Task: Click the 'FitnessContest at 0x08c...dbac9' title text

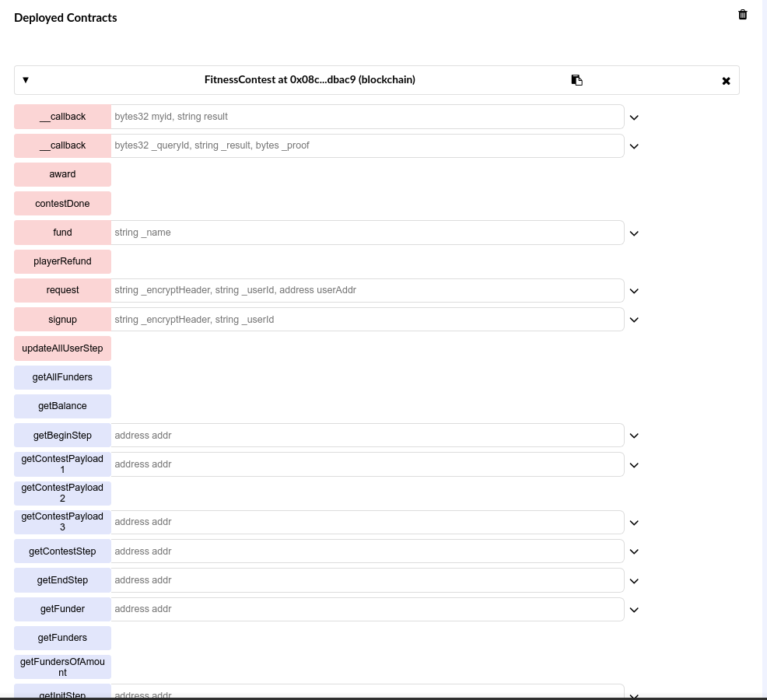Action: (310, 80)
